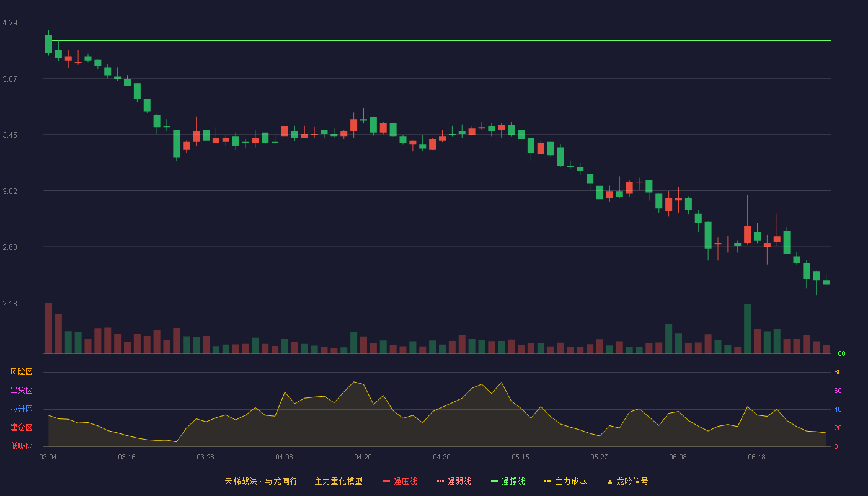Toggle the 强压线 legend series
This screenshot has height=496, width=868.
[x=400, y=481]
